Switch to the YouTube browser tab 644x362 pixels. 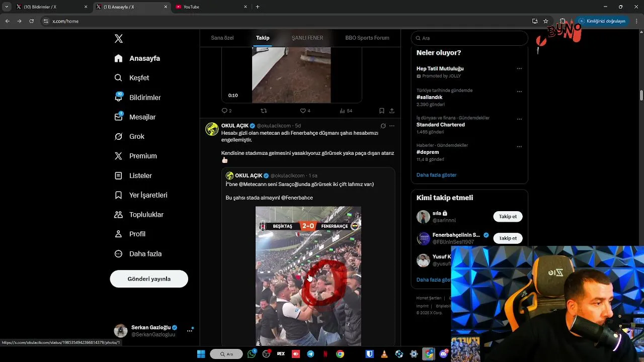(x=211, y=7)
